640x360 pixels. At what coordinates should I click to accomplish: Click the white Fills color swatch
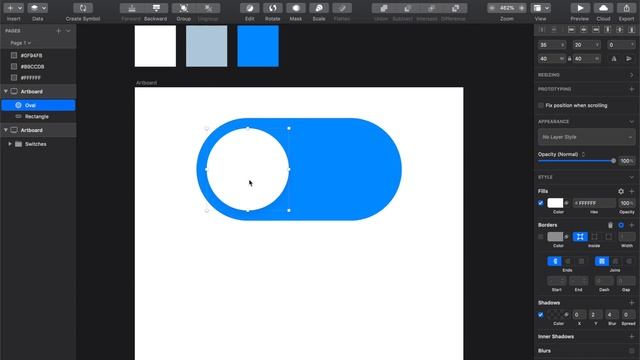(555, 203)
